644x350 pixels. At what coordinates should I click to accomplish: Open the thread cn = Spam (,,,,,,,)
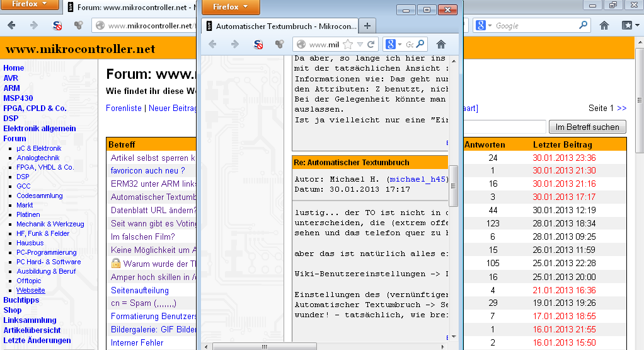(x=143, y=303)
